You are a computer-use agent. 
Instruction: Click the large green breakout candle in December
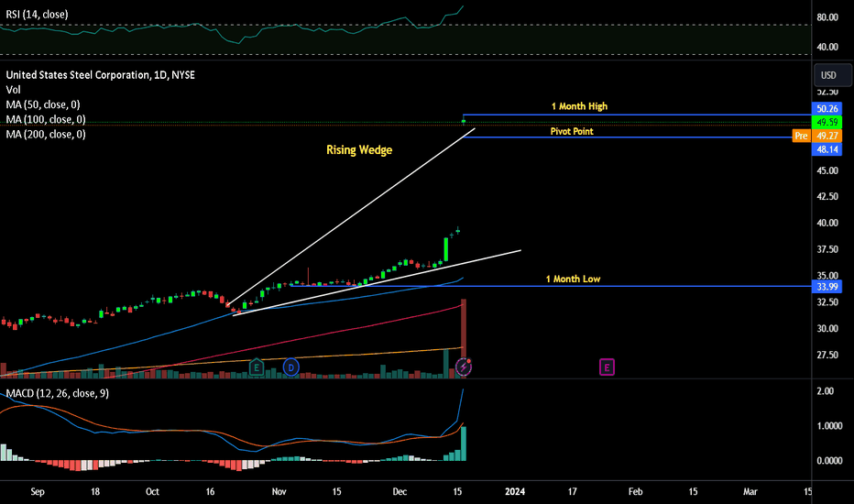coord(445,249)
